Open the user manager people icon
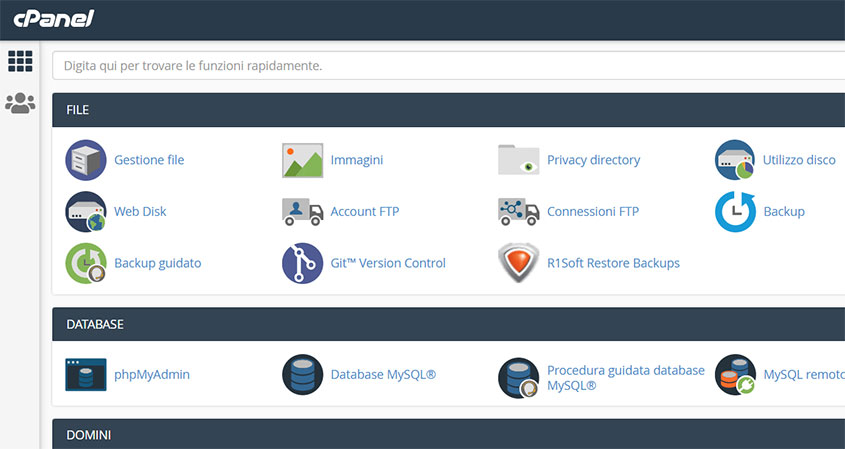Screen dimensions: 845x449 [x=20, y=103]
